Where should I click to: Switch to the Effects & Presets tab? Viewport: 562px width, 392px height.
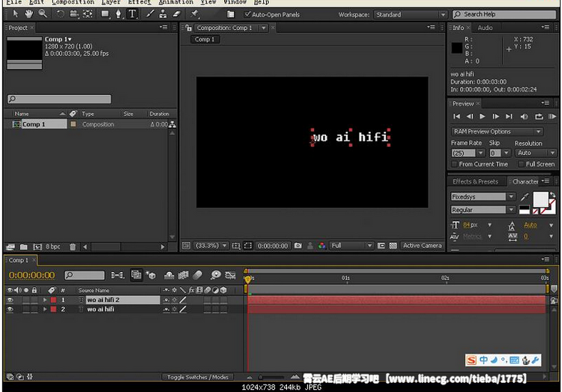tap(475, 182)
